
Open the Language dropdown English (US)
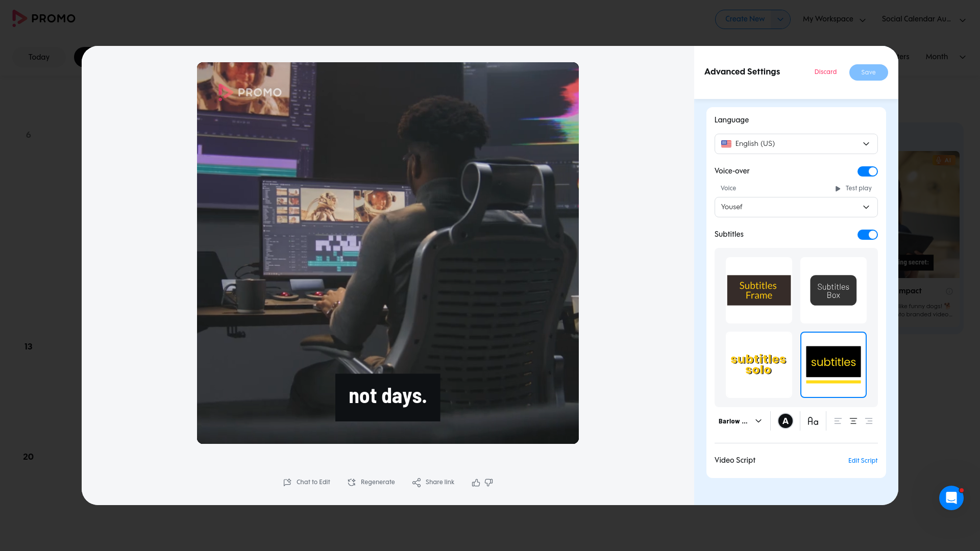click(x=796, y=144)
